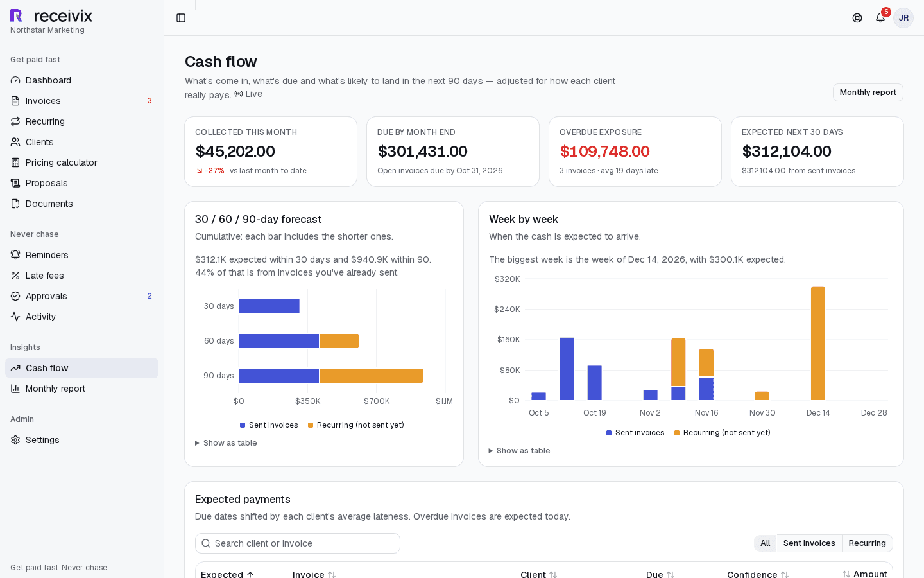This screenshot has width=924, height=578.
Task: Select Cash flow in sidebar
Action: (x=81, y=368)
